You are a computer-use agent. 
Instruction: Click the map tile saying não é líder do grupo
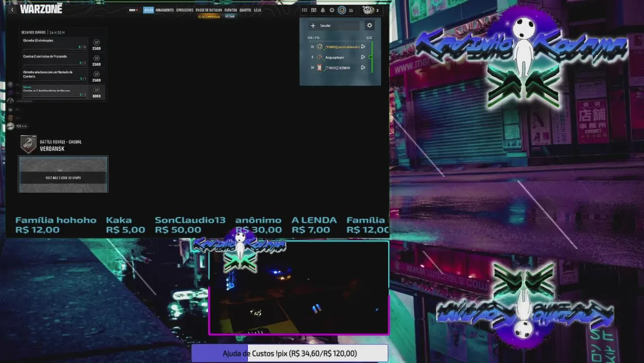(63, 174)
